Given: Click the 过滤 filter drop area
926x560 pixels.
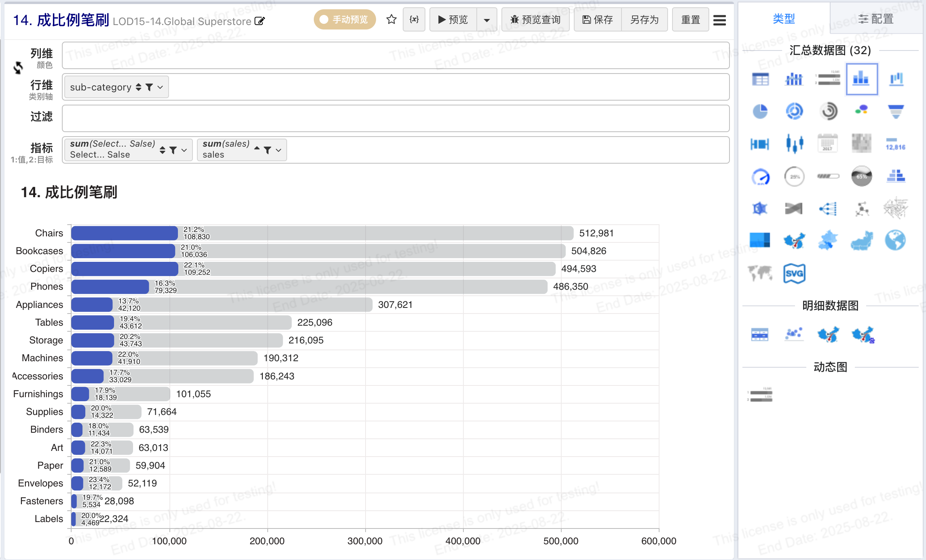Looking at the screenshot, I should tap(395, 118).
